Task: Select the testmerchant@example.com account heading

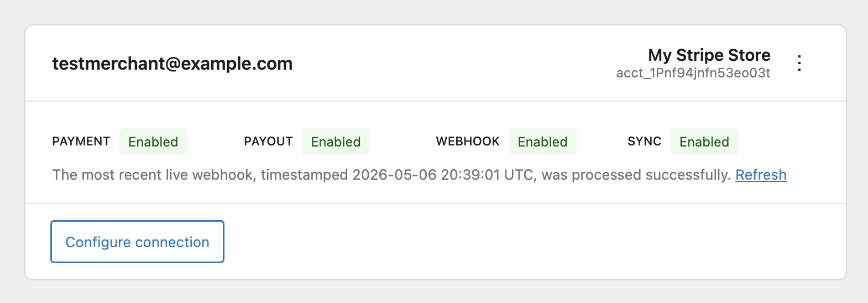Action: pyautogui.click(x=172, y=64)
